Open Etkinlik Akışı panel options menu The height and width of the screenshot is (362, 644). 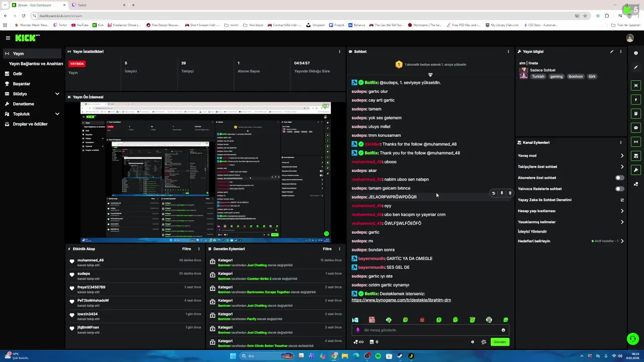coord(199,249)
